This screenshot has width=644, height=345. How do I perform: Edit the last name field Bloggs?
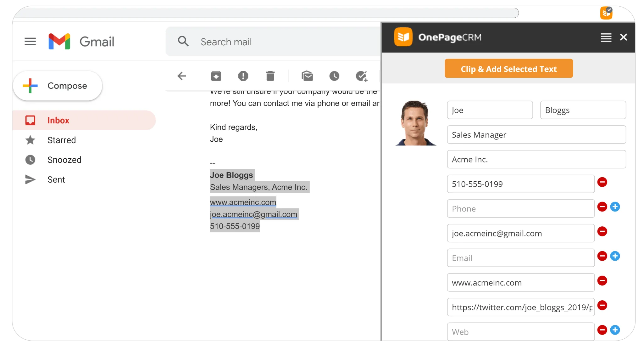583,110
